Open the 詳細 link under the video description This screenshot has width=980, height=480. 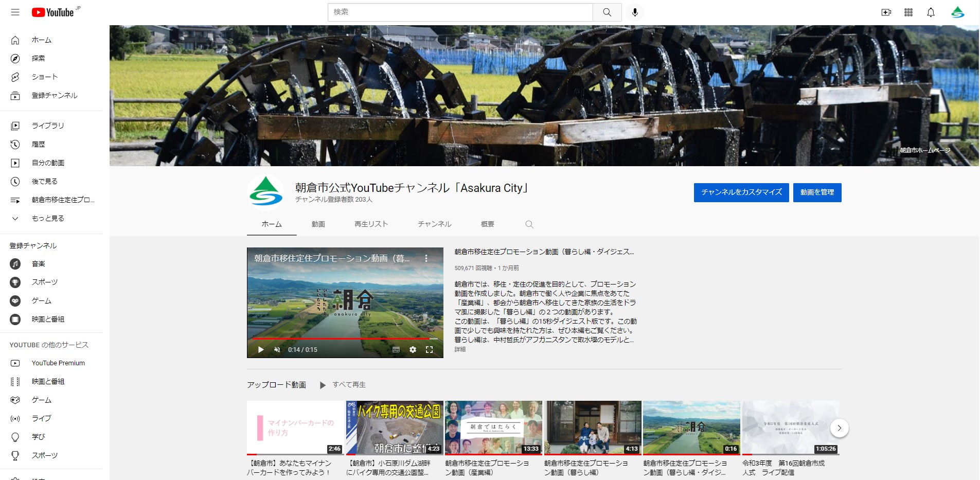pyautogui.click(x=458, y=349)
